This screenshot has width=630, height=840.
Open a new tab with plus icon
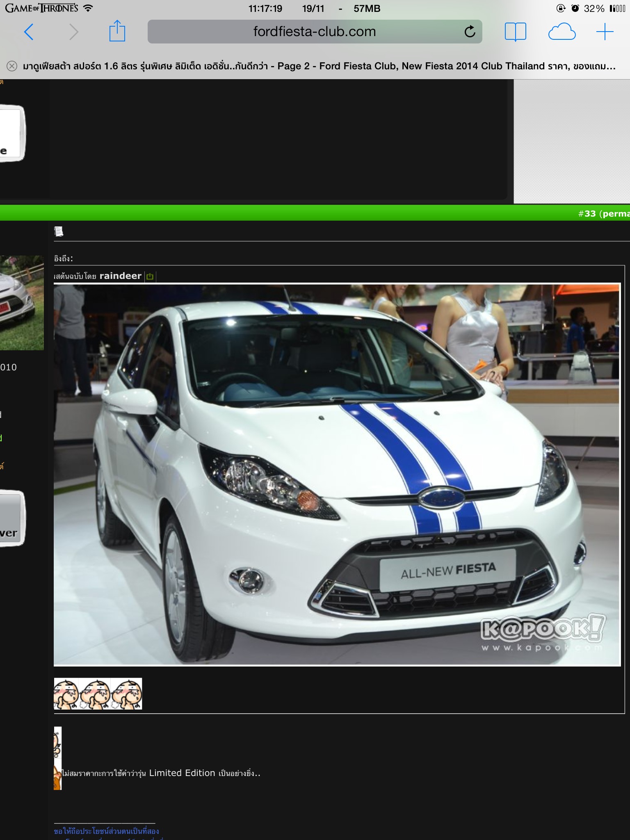(x=605, y=32)
